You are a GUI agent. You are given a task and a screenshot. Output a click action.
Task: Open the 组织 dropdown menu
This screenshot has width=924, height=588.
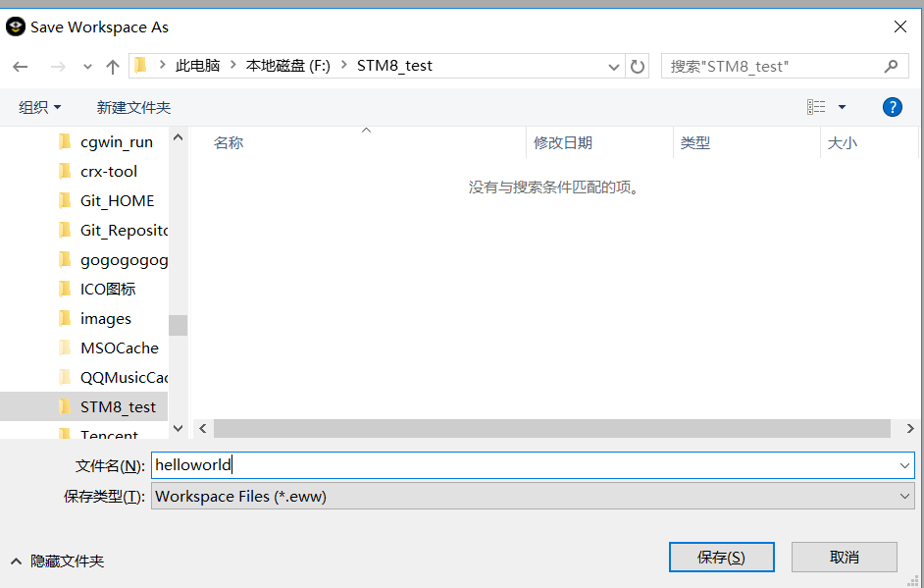click(x=39, y=107)
